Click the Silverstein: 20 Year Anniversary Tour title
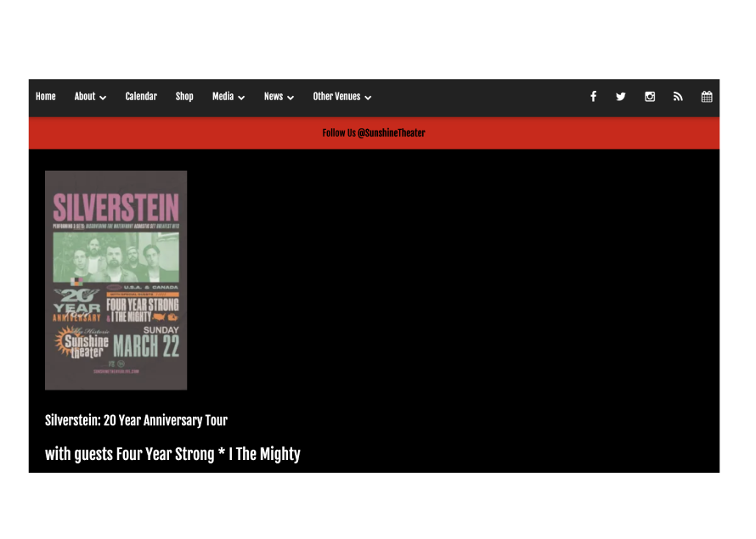756x539 pixels. click(x=136, y=420)
